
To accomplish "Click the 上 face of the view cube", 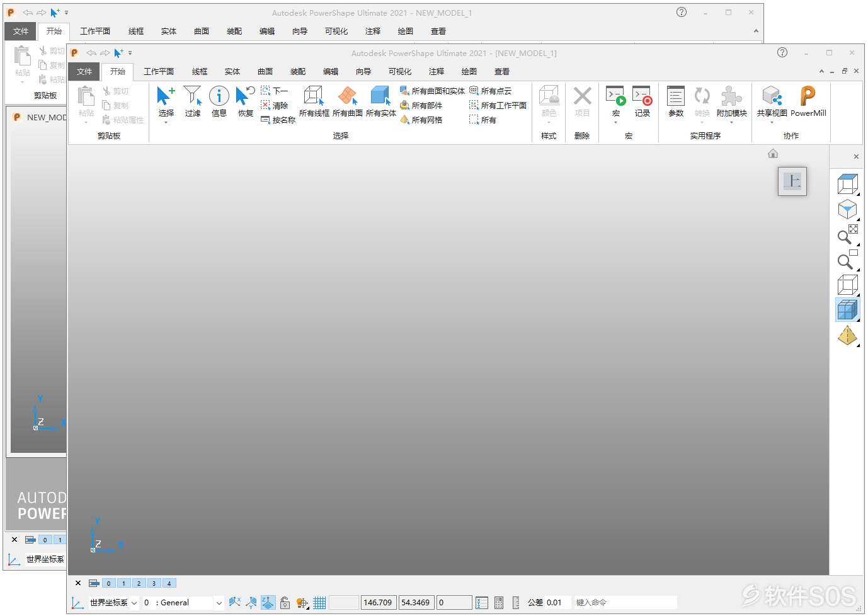I will point(792,181).
